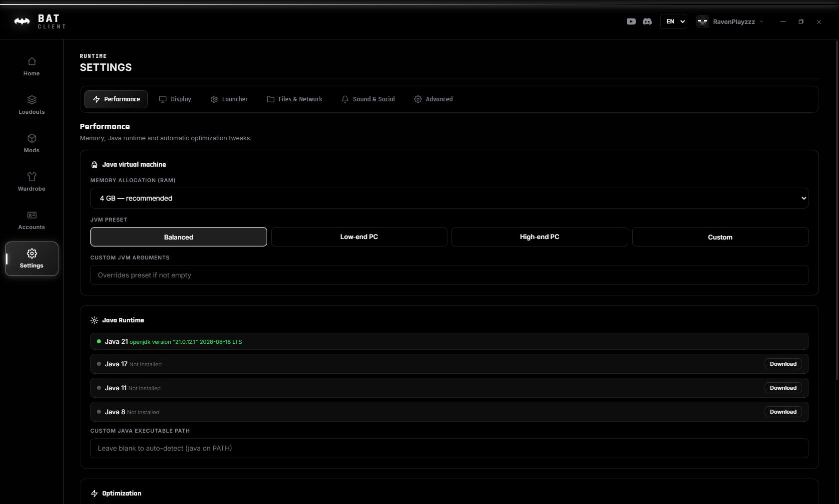Click the vertical scrollbar

pyautogui.click(x=837, y=210)
